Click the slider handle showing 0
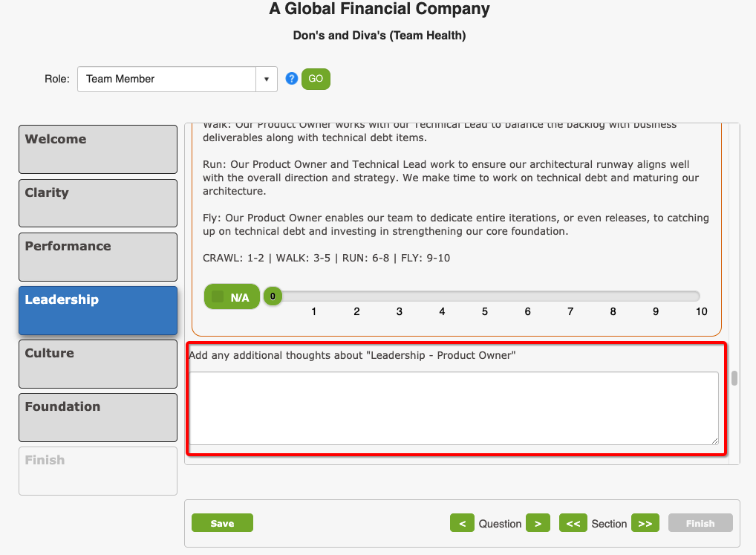This screenshot has height=555, width=756. pos(273,296)
